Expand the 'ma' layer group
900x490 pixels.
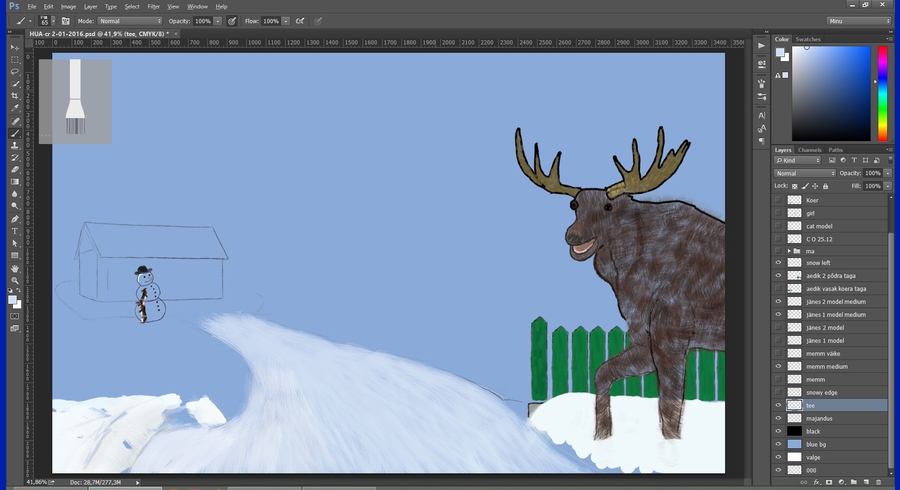coord(789,251)
